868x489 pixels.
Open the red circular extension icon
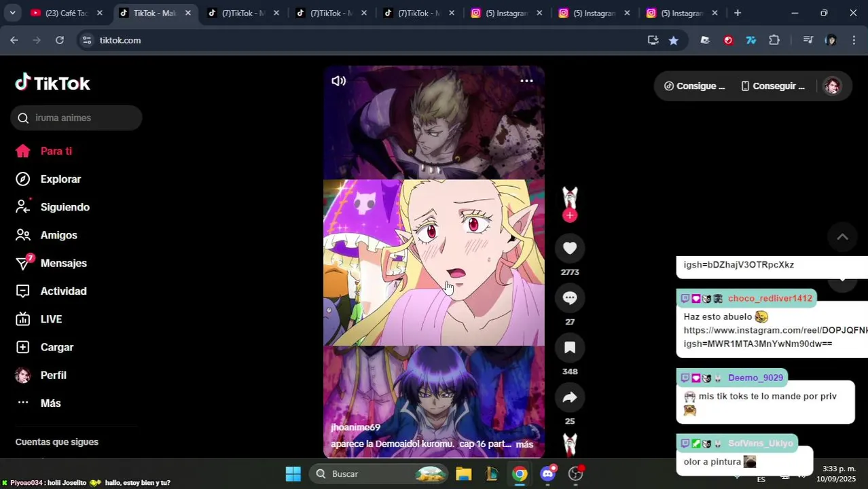pos(728,40)
